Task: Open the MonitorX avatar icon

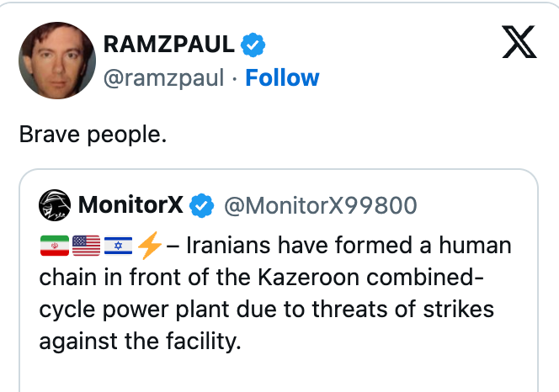Action: 55,204
